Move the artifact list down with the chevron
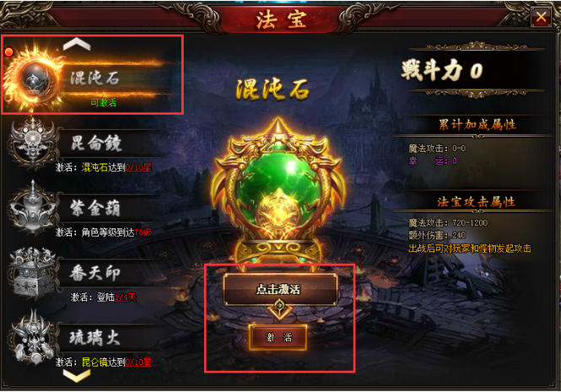 77,375
